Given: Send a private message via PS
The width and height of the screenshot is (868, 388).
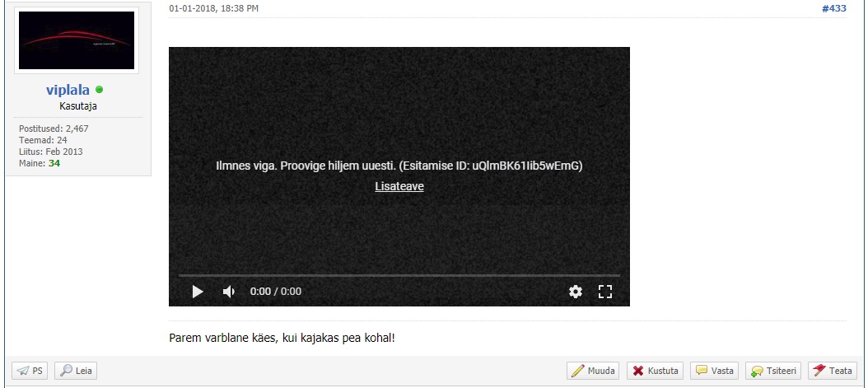Looking at the screenshot, I should (30, 371).
